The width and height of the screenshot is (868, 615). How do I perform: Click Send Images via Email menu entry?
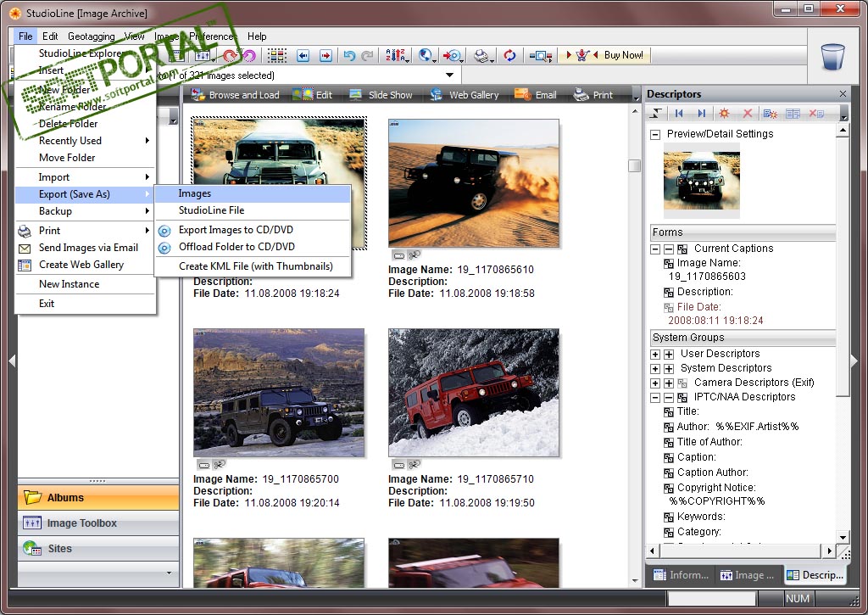(x=88, y=248)
